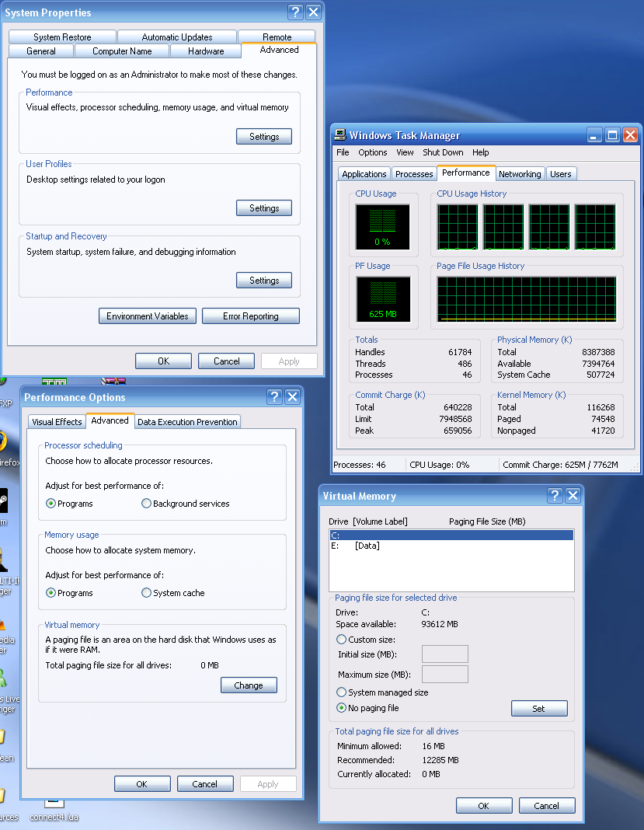Switch to Users tab in Task Manager

click(x=560, y=174)
